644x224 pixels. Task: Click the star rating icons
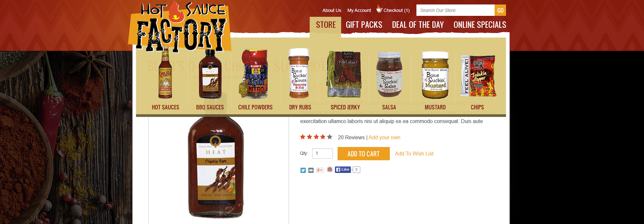click(316, 137)
